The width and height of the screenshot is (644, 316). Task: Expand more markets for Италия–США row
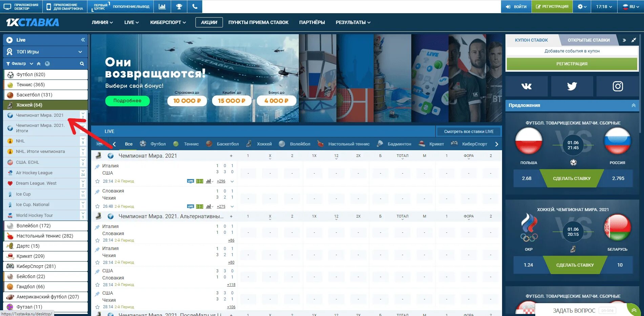(232, 181)
